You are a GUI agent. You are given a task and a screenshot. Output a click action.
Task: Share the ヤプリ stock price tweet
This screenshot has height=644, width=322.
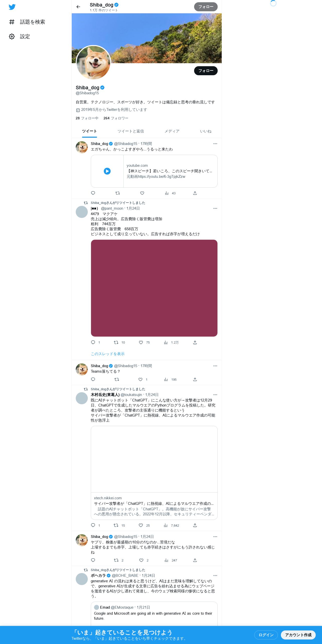pyautogui.click(x=195, y=560)
